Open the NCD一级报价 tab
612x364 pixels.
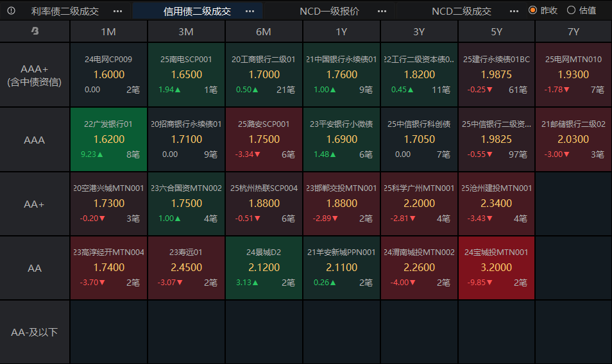click(329, 12)
